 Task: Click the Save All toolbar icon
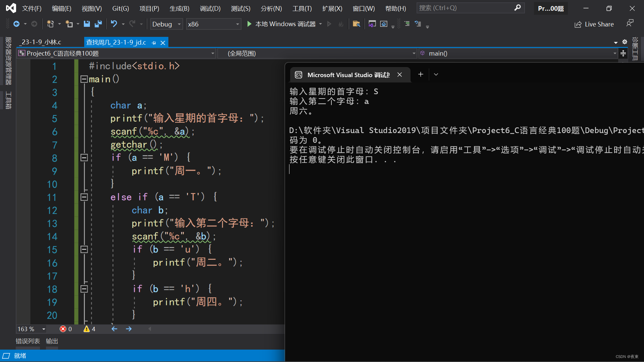click(98, 24)
